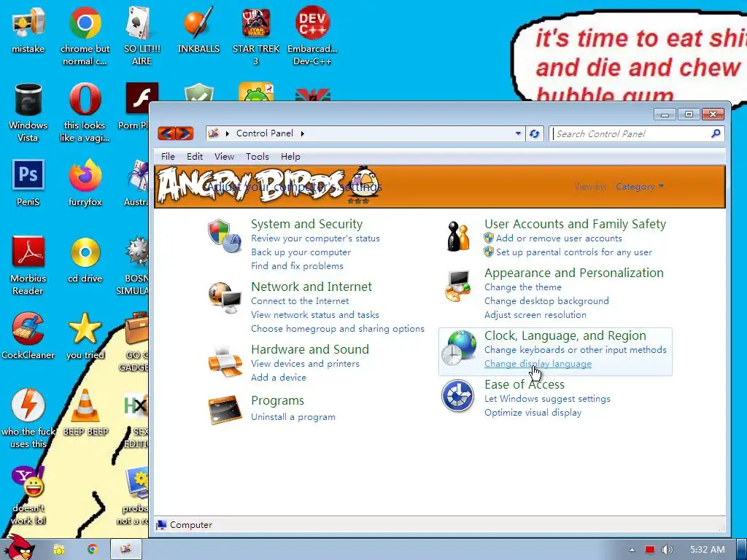Click the 5:32 AM clock in taskbar
This screenshot has height=560, width=747.
(x=708, y=550)
